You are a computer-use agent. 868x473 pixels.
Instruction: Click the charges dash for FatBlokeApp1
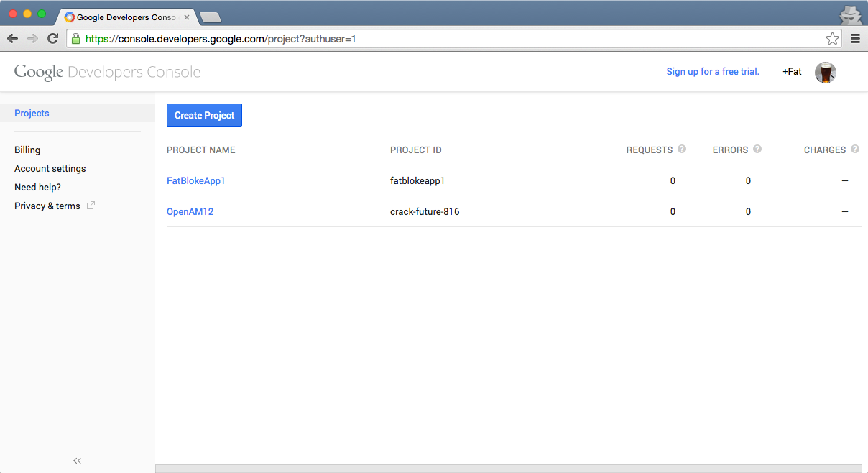(845, 180)
